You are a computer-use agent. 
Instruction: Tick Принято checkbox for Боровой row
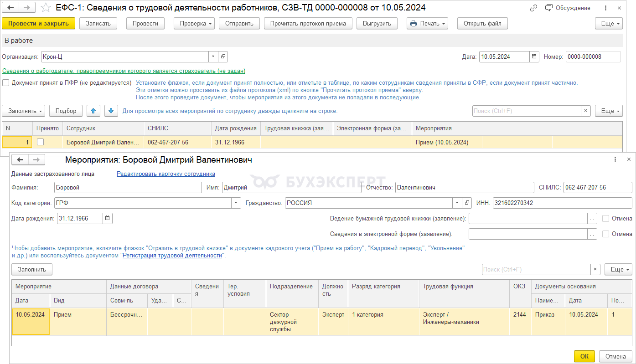tap(41, 142)
